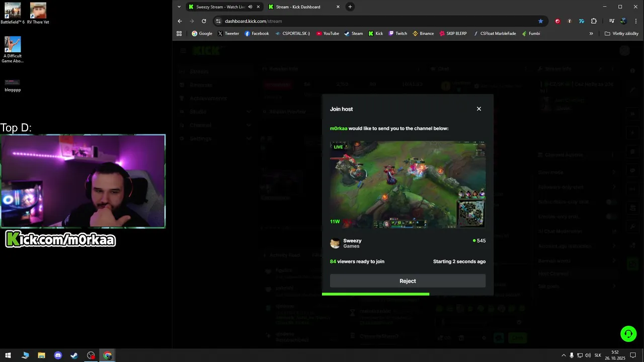Open Tweeter bookmark
This screenshot has width=644, height=362.
pyautogui.click(x=228, y=34)
